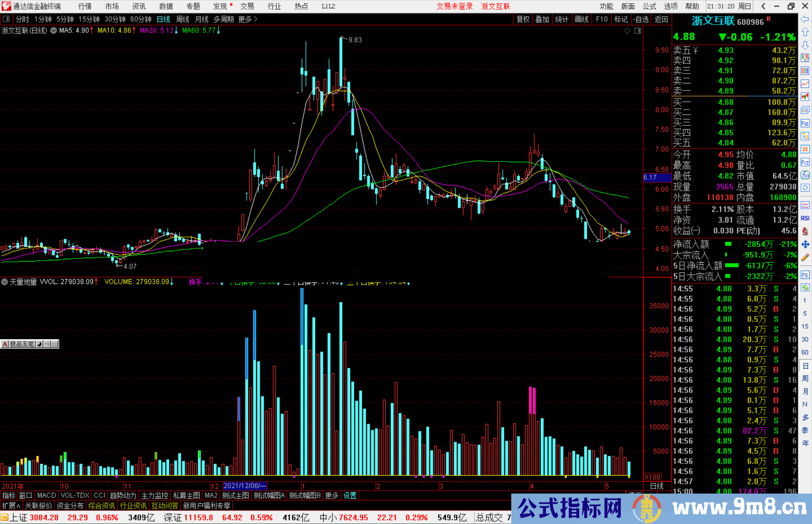Click the 2021/12/06 date marker on timeline
The image size is (812, 524).
pos(244,486)
